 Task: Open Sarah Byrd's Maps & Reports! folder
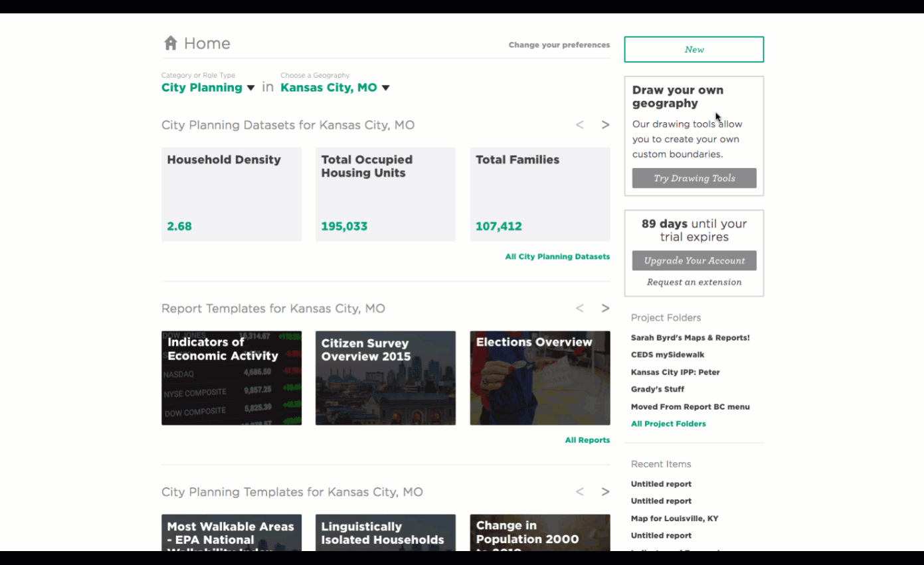pyautogui.click(x=690, y=338)
